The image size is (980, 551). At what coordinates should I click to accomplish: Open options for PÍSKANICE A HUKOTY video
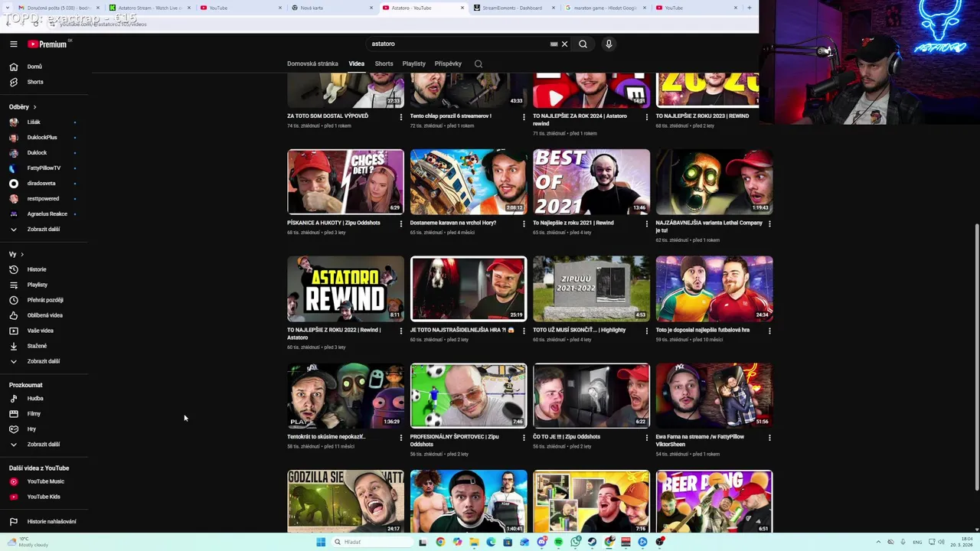coord(400,223)
